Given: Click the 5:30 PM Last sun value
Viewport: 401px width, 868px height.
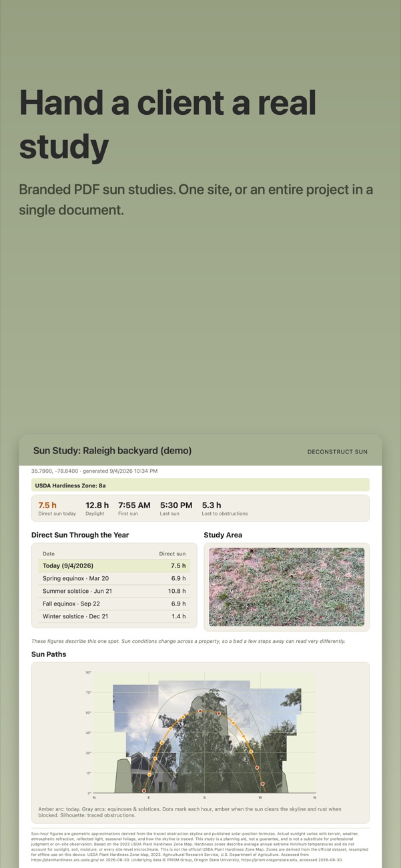Looking at the screenshot, I should pyautogui.click(x=176, y=505).
